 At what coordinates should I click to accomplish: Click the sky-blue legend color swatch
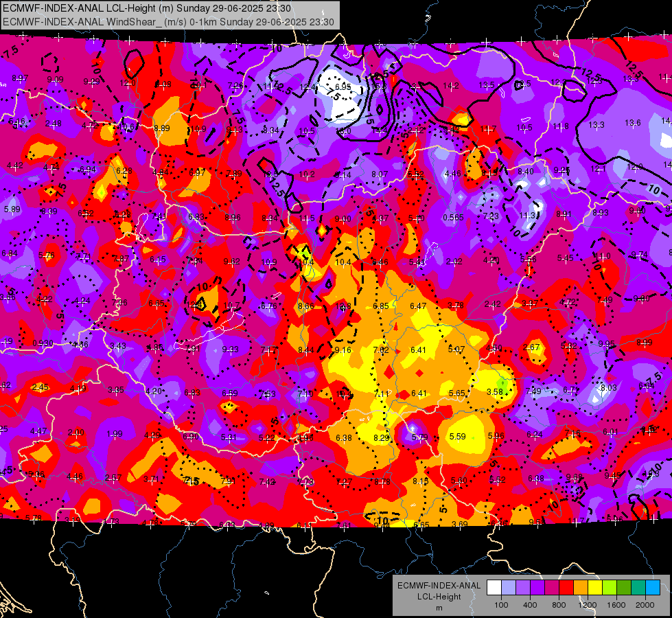click(x=653, y=588)
